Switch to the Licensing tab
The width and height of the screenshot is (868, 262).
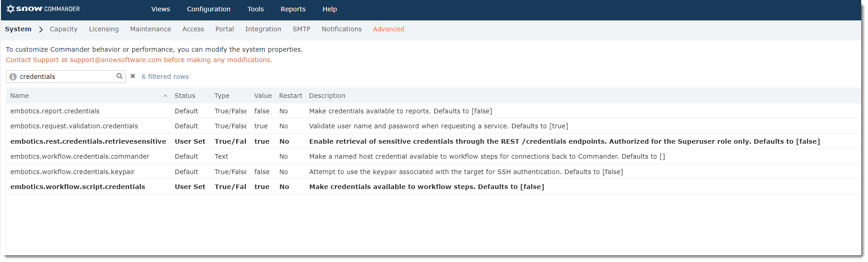[x=104, y=29]
